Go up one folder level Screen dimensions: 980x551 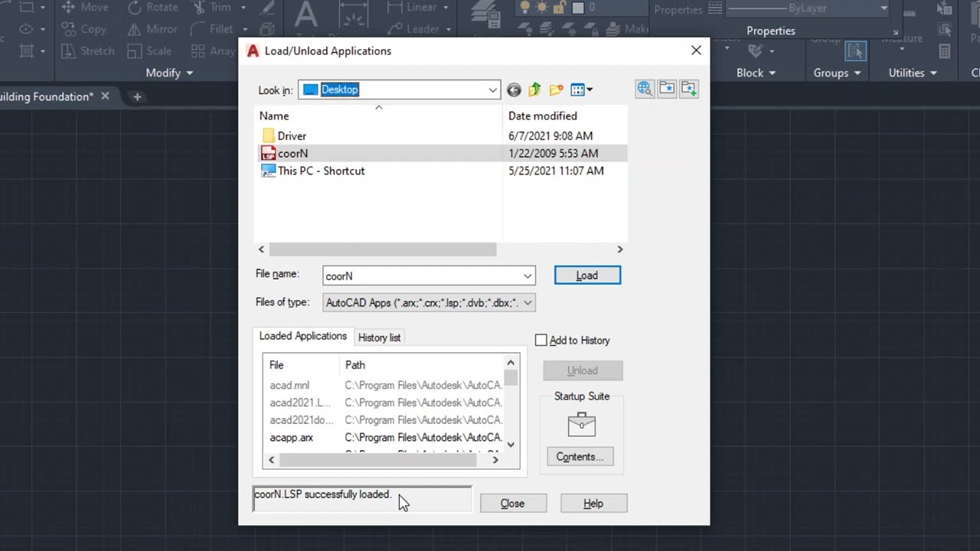[x=534, y=90]
